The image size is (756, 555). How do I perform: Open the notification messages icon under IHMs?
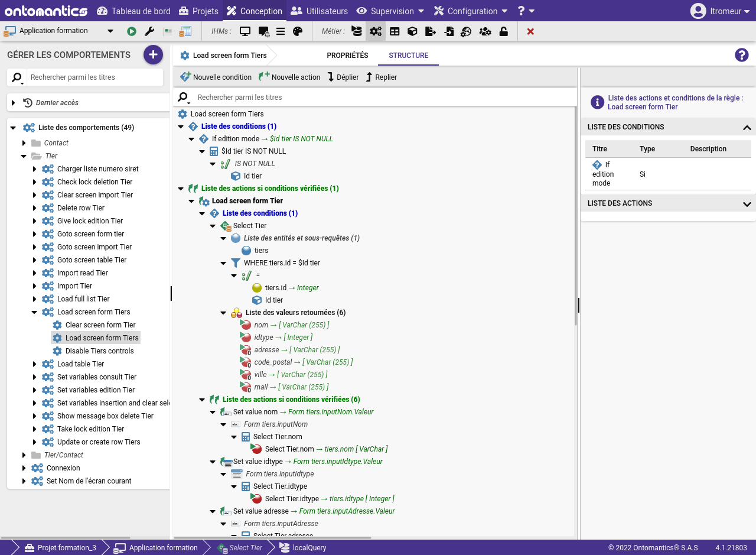(x=263, y=31)
